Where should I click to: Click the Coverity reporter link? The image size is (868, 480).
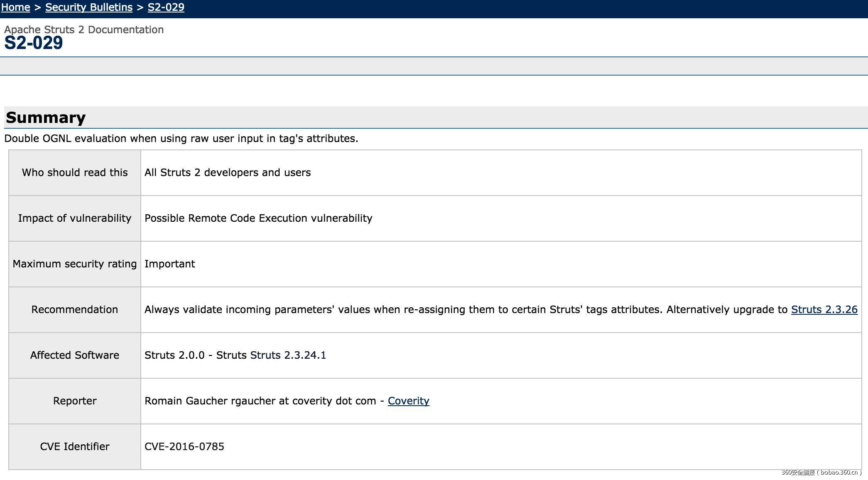[408, 401]
